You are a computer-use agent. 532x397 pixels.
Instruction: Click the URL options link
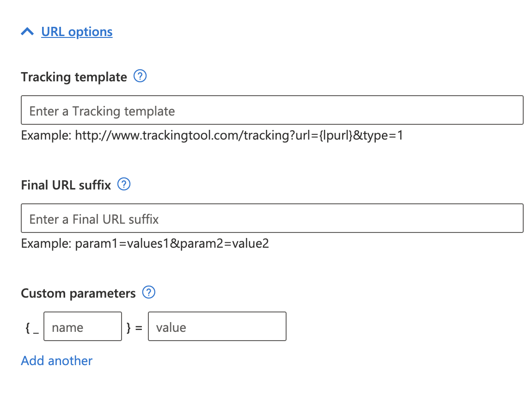click(77, 32)
